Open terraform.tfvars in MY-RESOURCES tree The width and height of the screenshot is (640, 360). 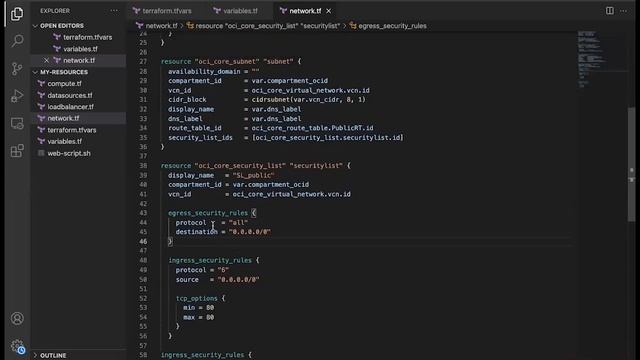(71, 130)
